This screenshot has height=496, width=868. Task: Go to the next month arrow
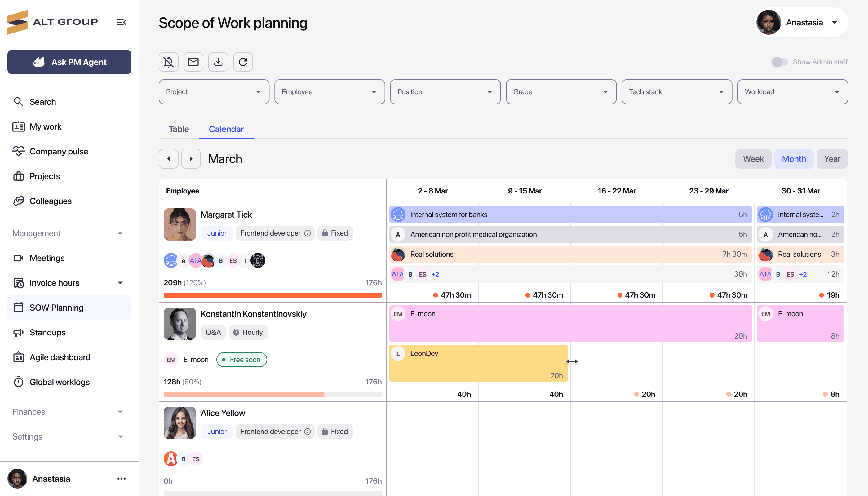(191, 159)
